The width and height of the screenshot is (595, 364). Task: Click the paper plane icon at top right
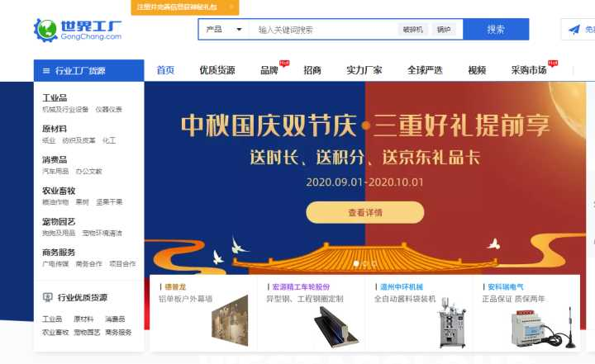574,29
